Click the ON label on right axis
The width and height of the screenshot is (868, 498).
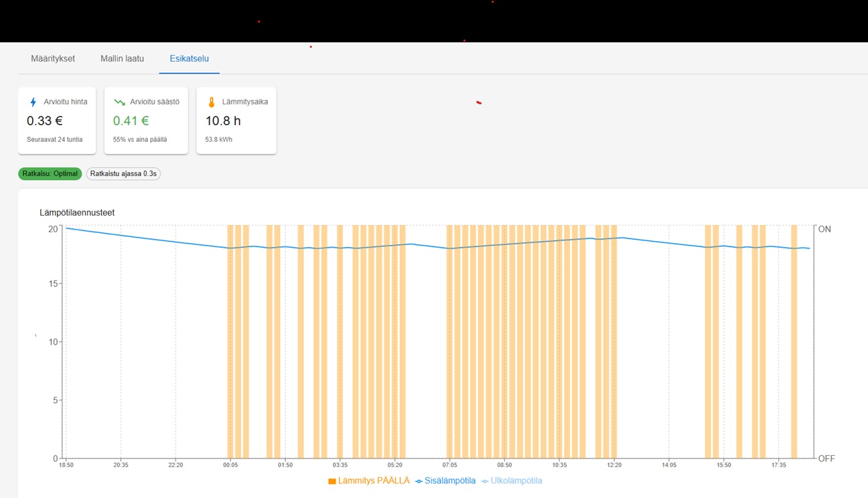[824, 229]
